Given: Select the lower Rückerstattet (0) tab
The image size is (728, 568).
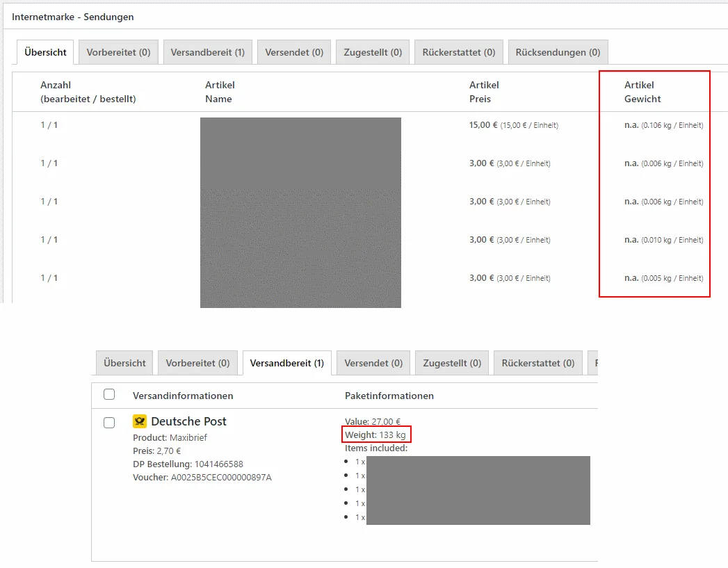Looking at the screenshot, I should tap(538, 363).
